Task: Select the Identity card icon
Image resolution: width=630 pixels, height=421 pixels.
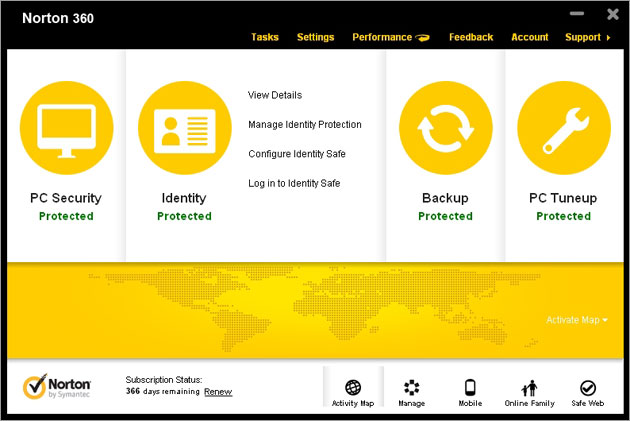Action: (x=185, y=128)
